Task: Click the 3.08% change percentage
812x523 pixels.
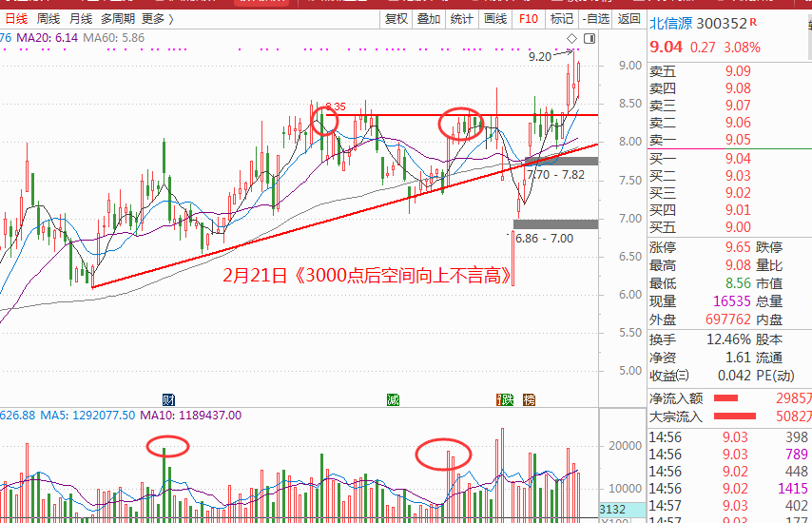Action: (742, 48)
